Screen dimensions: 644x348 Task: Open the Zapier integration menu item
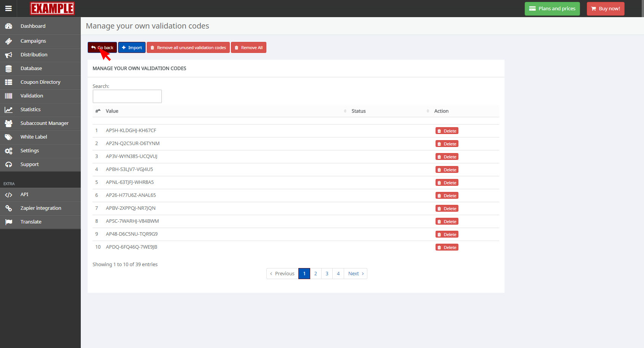40,208
